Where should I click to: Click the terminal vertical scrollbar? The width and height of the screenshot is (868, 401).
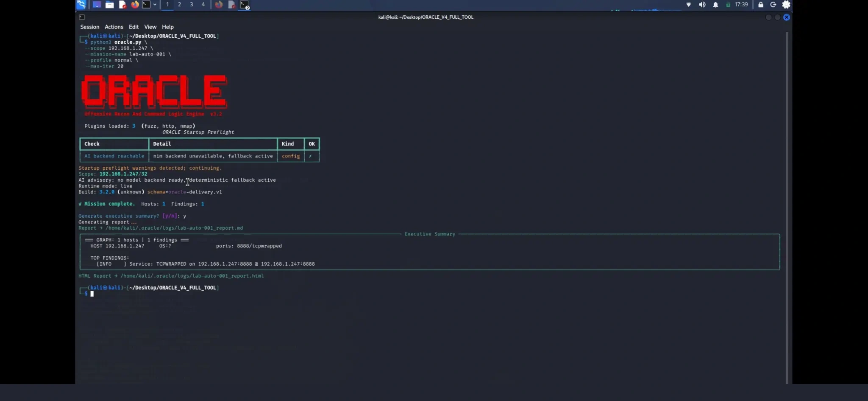(x=787, y=208)
